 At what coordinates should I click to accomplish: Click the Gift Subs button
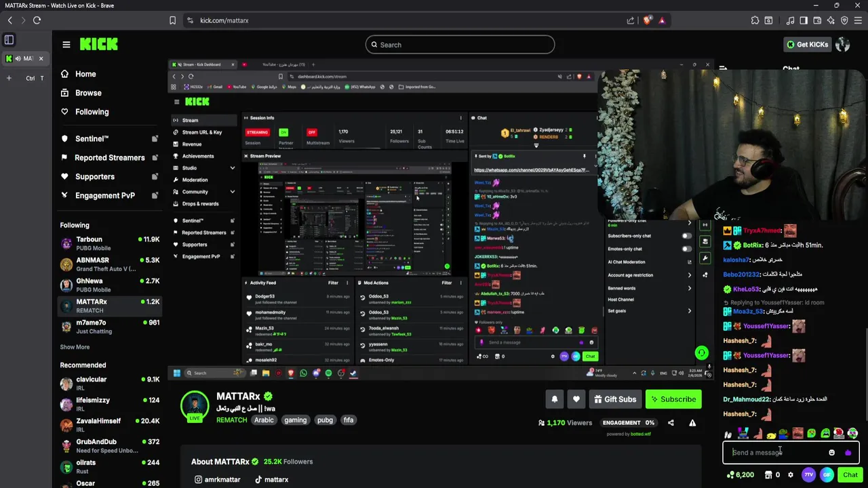tap(615, 399)
